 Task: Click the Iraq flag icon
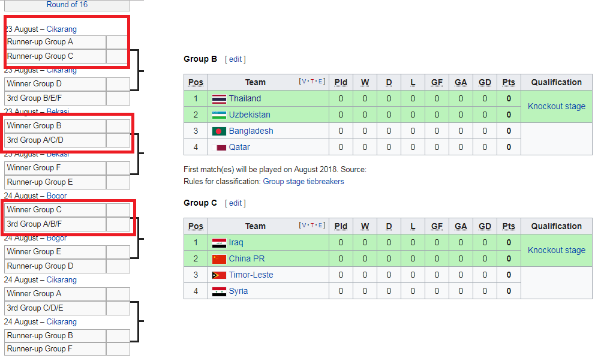tap(219, 243)
